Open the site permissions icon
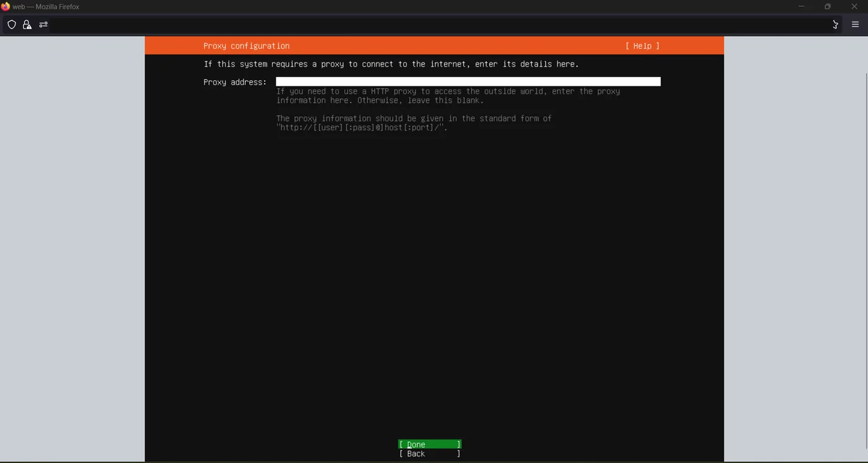 (43, 25)
